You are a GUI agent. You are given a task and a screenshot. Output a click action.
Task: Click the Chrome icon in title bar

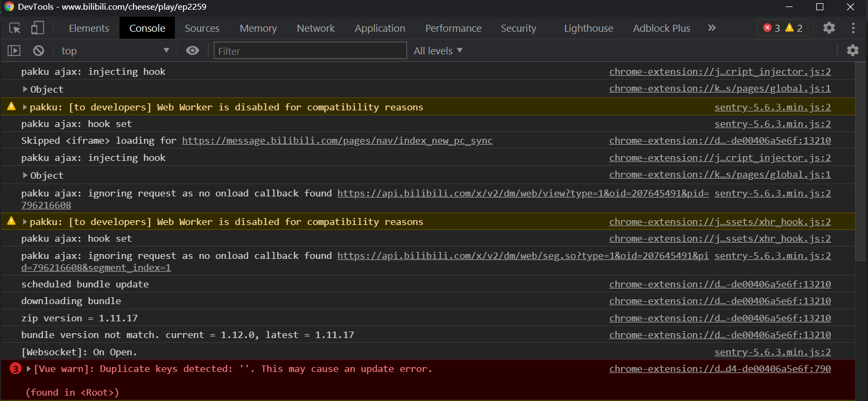tap(9, 7)
